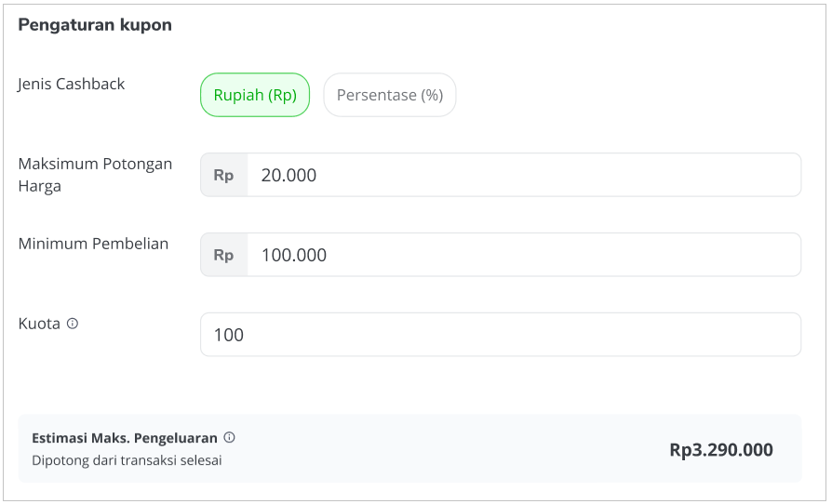This screenshot has width=832, height=504.
Task: Place cursor on the 20.000 value
Action: [x=289, y=176]
